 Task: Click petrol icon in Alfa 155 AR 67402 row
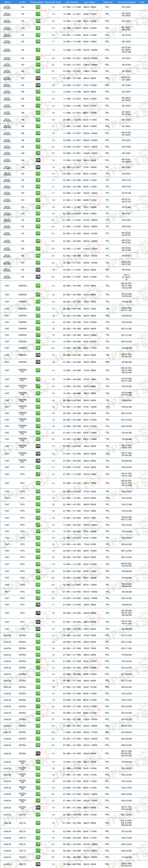[38, 207]
